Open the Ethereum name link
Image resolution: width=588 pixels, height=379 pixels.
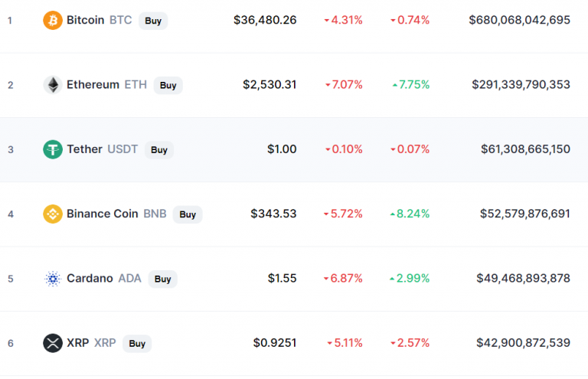[93, 84]
